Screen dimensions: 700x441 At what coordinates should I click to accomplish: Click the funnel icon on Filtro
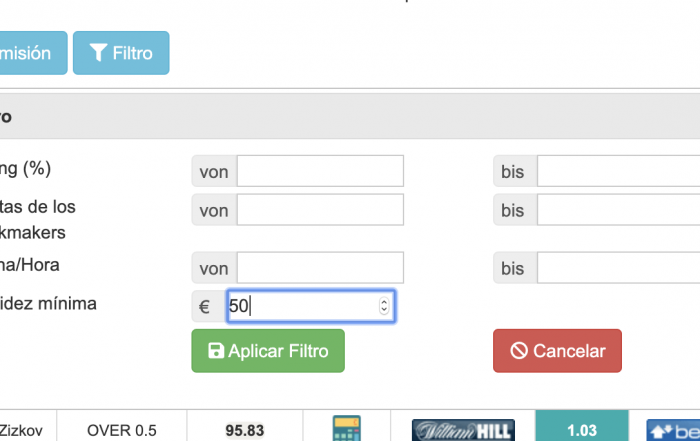98,53
